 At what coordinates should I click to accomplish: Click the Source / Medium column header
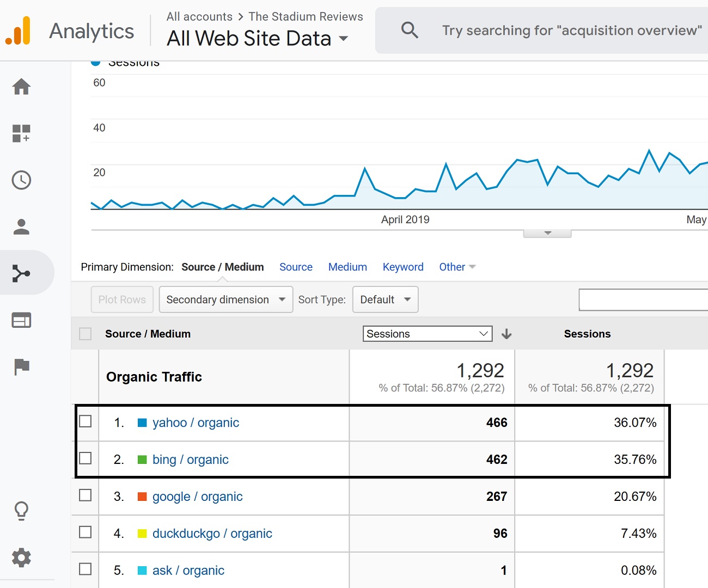point(148,334)
